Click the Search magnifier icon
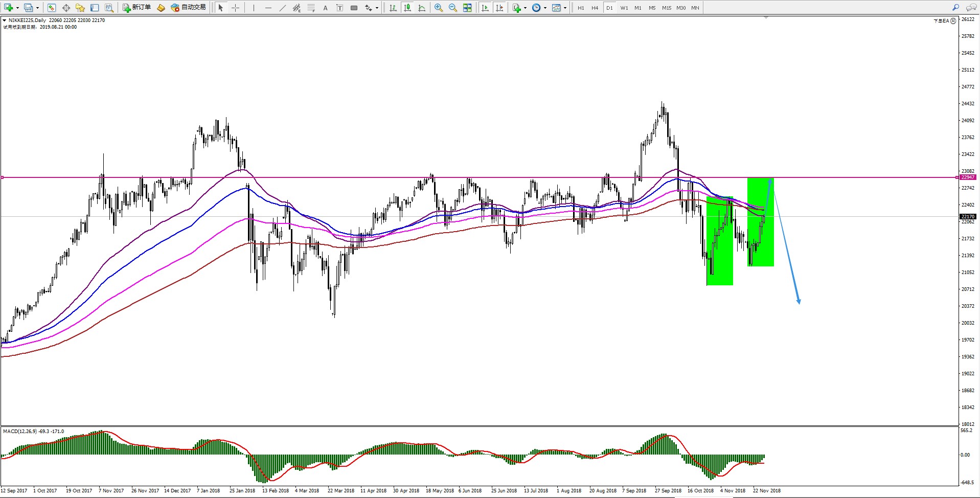 (x=955, y=8)
